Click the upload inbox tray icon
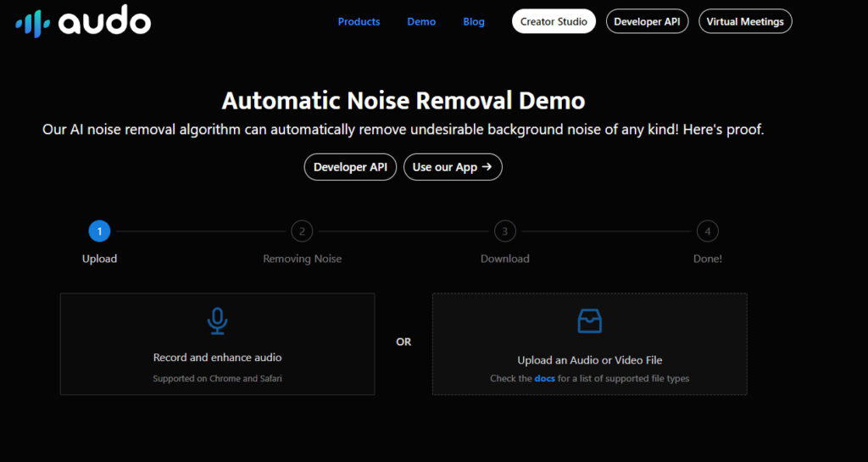This screenshot has height=462, width=868. click(x=589, y=321)
